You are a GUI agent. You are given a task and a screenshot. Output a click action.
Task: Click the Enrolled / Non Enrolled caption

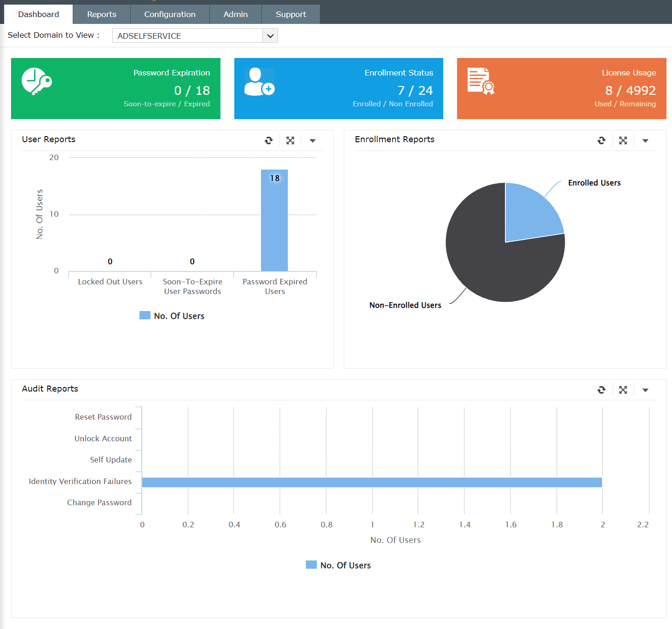[393, 104]
